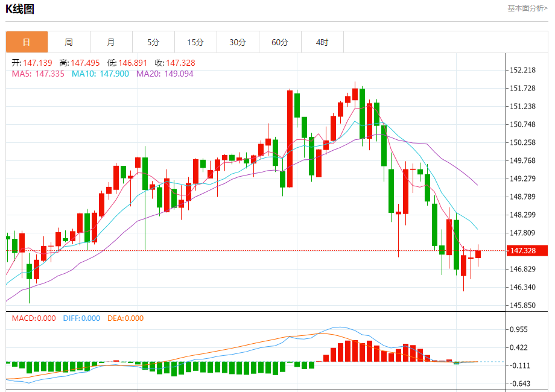Viewport: 555px width, 392px height.
Task: Click the 151.728 price axis label
Action: pyautogui.click(x=522, y=88)
